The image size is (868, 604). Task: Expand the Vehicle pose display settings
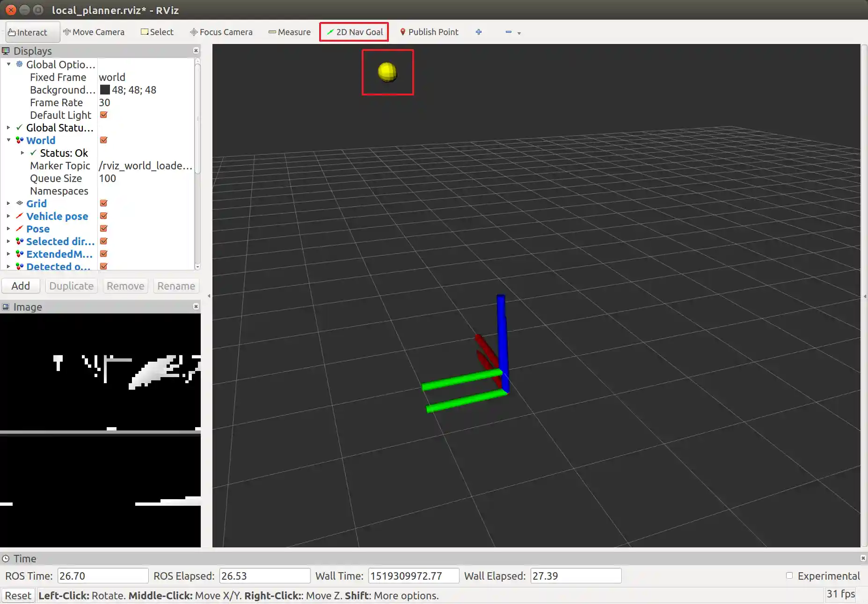click(8, 216)
